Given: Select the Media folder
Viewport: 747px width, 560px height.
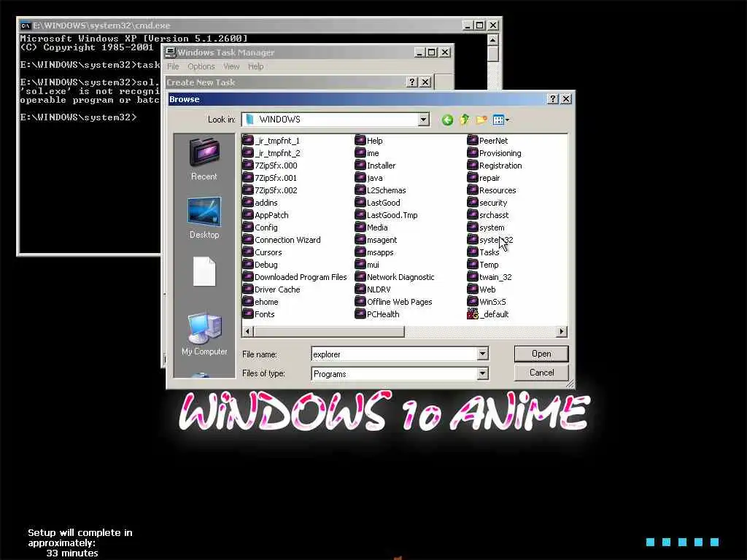Looking at the screenshot, I should coord(371,227).
